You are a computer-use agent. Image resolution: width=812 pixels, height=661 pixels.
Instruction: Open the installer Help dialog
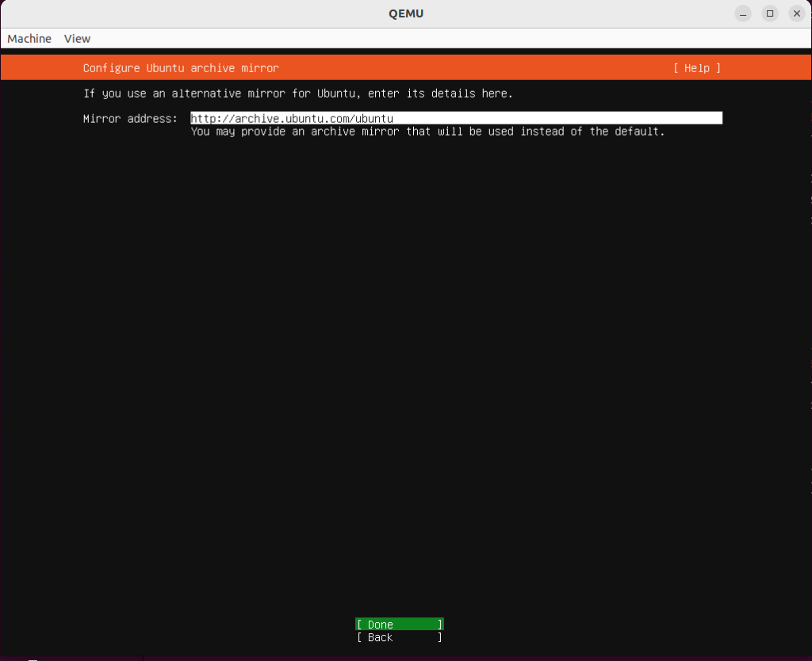697,68
